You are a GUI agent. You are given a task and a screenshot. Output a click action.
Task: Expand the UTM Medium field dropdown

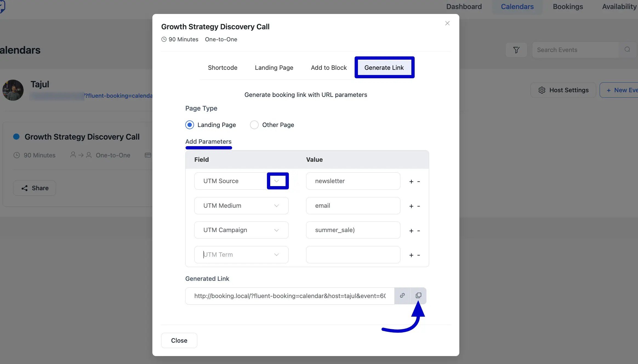tap(277, 206)
